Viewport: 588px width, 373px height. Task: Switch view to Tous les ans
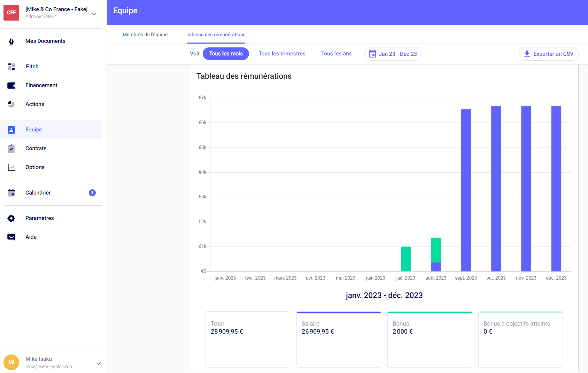pyautogui.click(x=336, y=54)
